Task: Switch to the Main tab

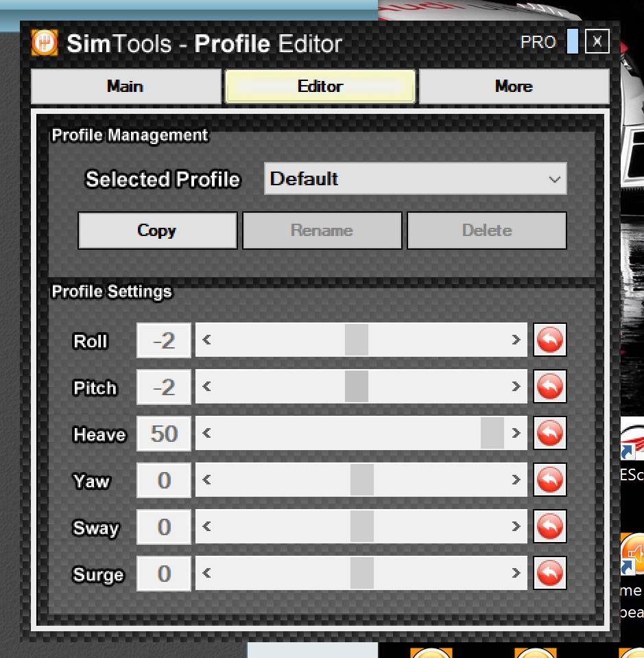Action: coord(126,86)
